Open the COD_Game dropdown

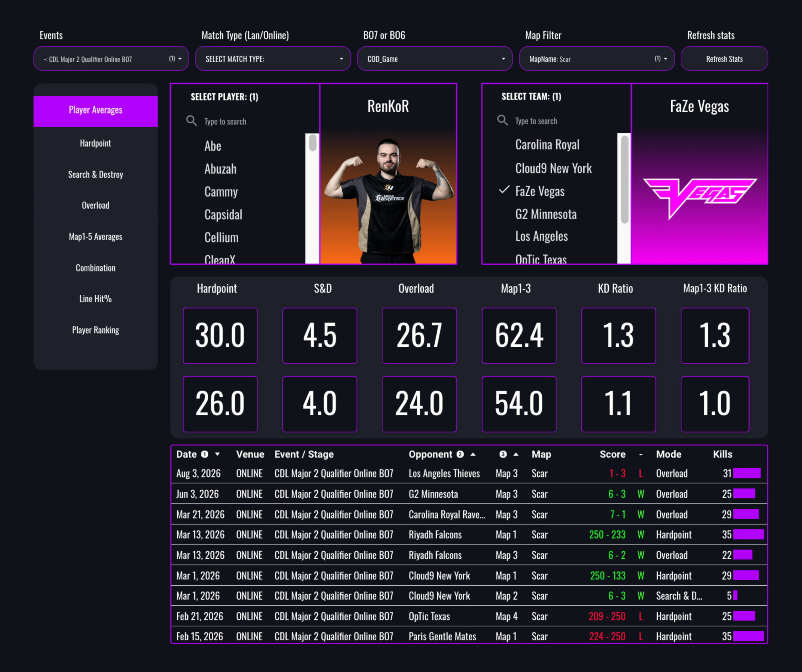[435, 59]
